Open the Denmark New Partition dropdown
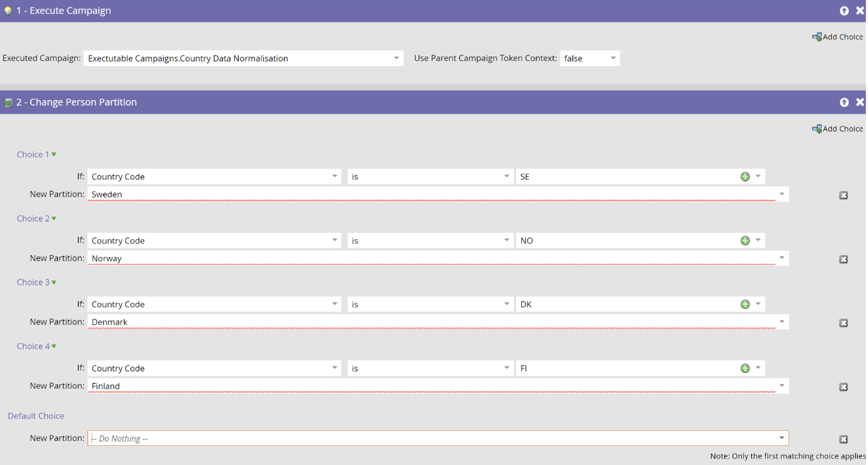The width and height of the screenshot is (868, 465). 782,322
